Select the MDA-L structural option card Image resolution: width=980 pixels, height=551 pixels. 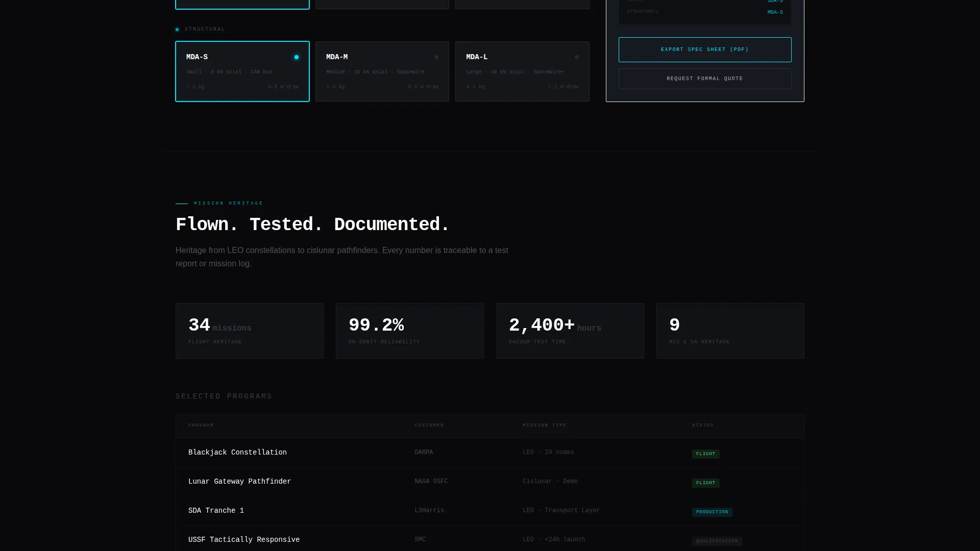coord(522,71)
